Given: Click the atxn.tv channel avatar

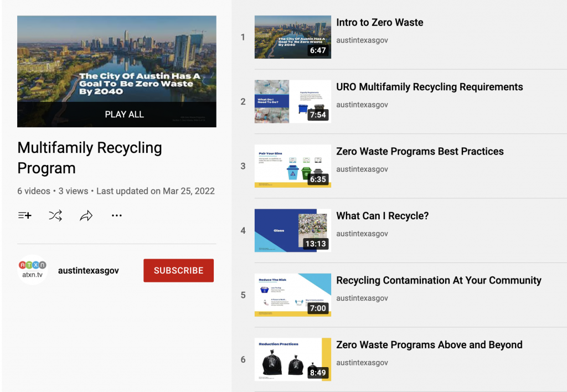Looking at the screenshot, I should coord(33,270).
